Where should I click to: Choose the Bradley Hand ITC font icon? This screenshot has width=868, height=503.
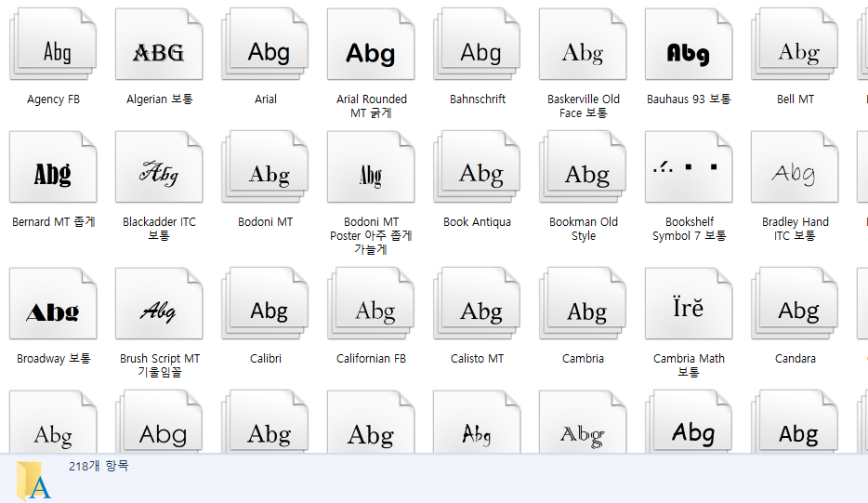click(795, 166)
